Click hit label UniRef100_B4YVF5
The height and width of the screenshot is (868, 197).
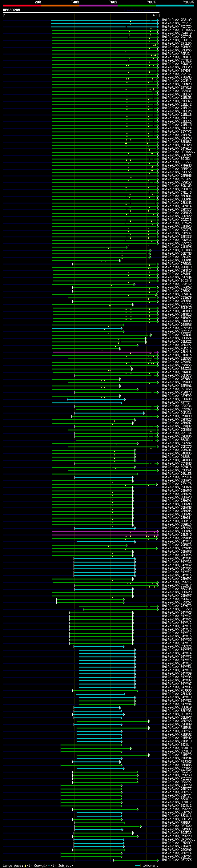(x=177, y=650)
